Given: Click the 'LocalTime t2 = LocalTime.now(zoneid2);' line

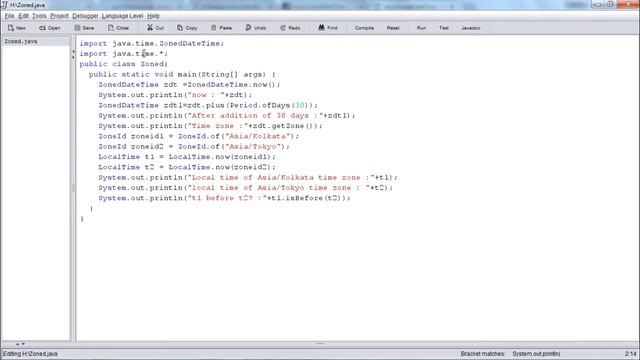Looking at the screenshot, I should click(187, 167).
